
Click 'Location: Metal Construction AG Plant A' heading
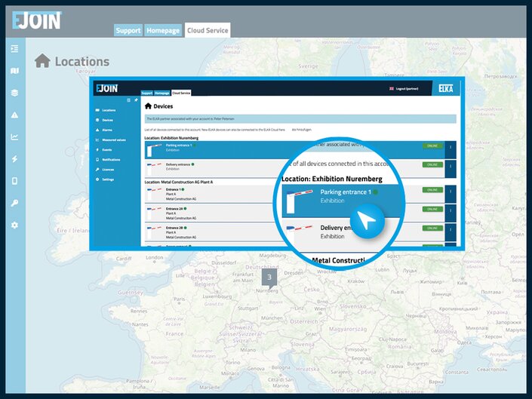tap(179, 182)
